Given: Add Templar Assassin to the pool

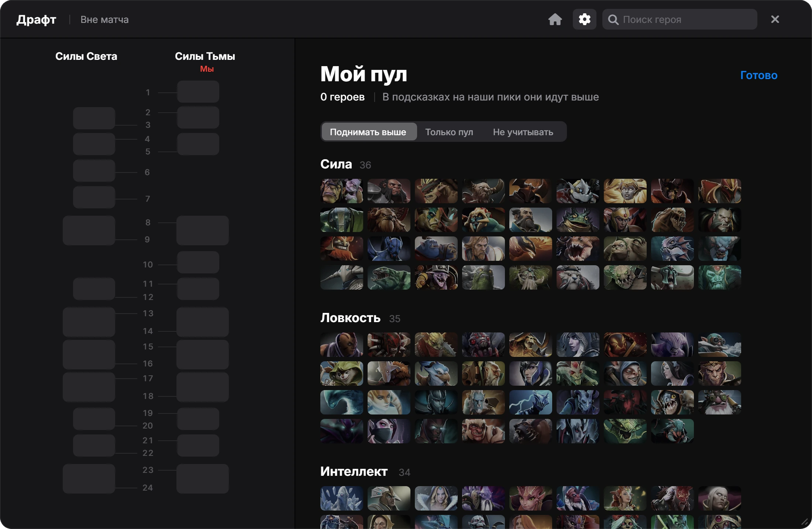Looking at the screenshot, I should point(389,431).
